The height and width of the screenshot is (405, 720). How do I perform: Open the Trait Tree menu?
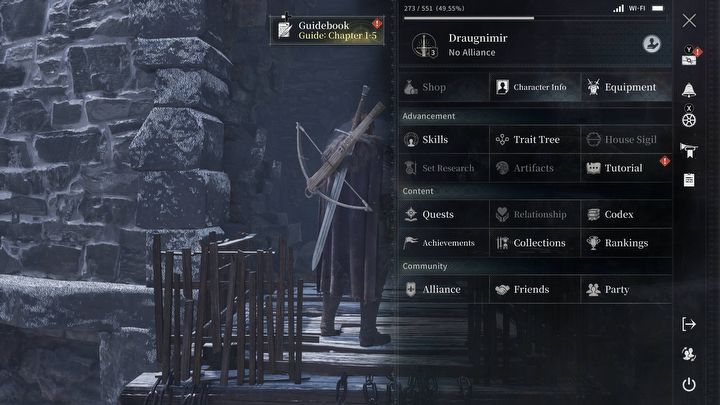point(535,139)
